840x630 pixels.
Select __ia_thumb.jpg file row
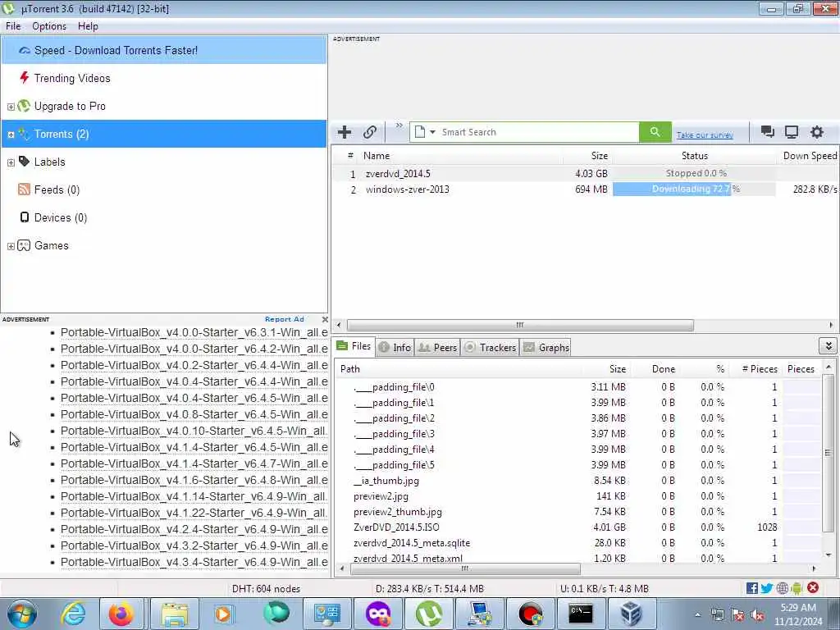(x=578, y=481)
